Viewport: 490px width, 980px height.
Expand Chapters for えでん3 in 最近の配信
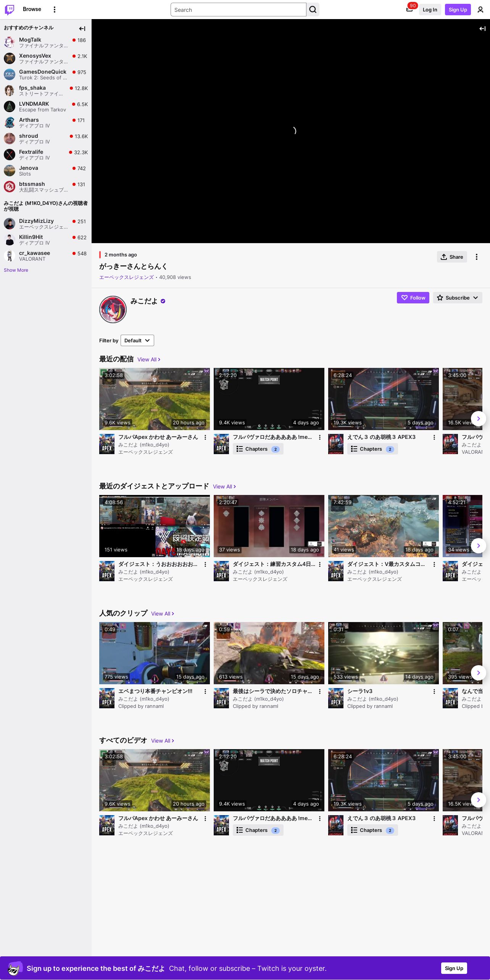(372, 449)
